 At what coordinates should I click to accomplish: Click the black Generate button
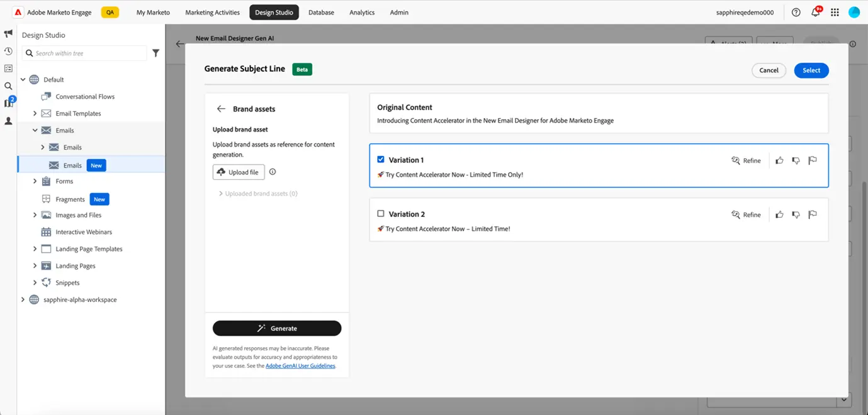coord(277,328)
